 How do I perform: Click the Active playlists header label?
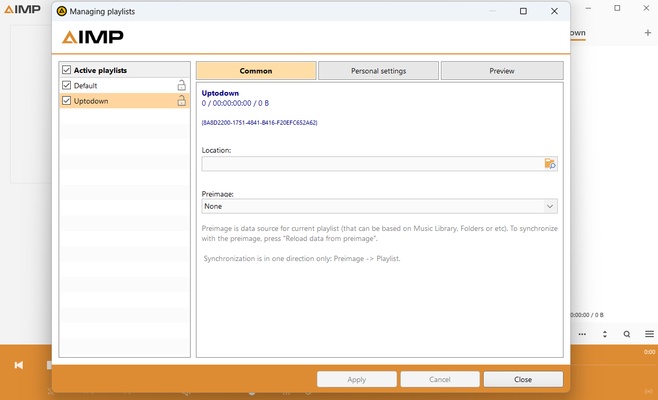[x=100, y=70]
